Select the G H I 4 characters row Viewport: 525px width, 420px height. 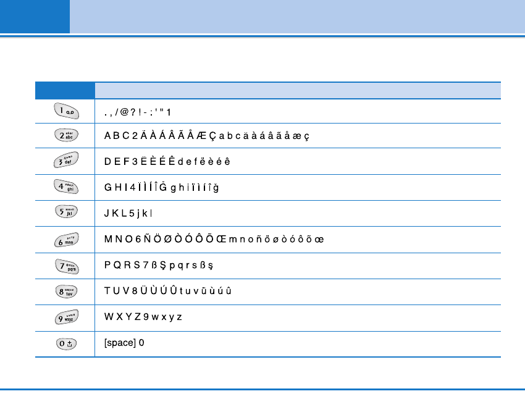[161, 188]
